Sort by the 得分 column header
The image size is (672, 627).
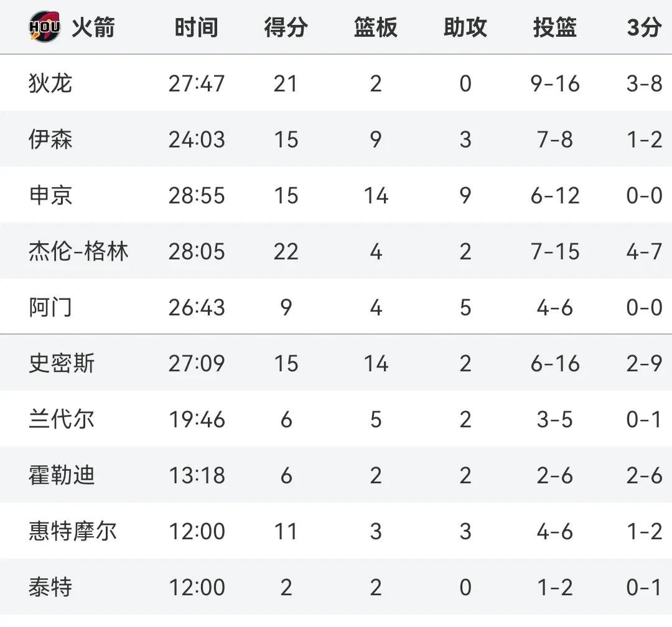pos(286,27)
